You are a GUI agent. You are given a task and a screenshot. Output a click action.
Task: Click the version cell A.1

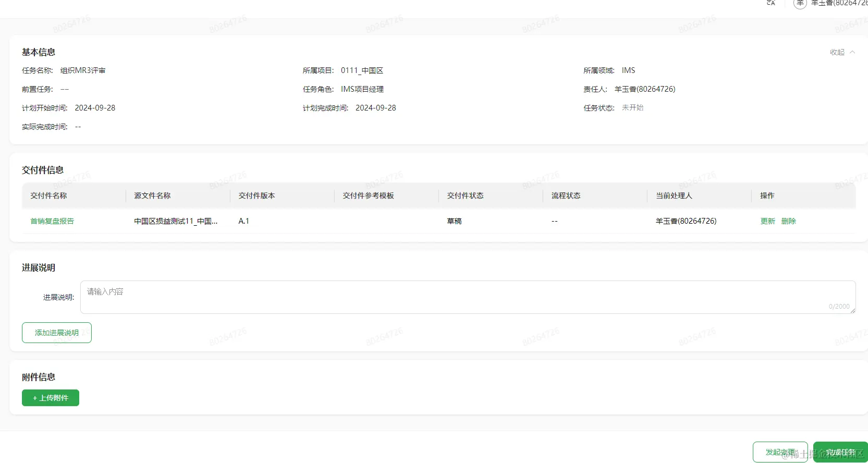(x=243, y=221)
